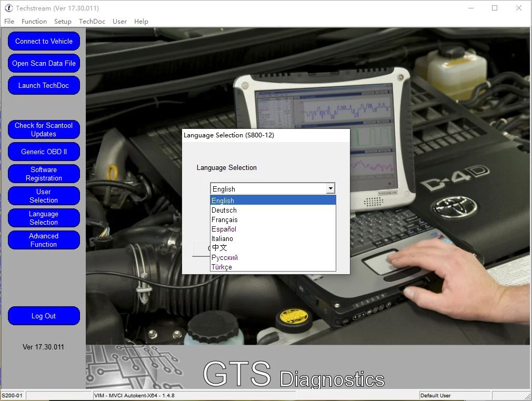Viewport: 532px width, 401px height.
Task: Click the Ver 17.30.011 sidebar label
Action: pyautogui.click(x=43, y=347)
